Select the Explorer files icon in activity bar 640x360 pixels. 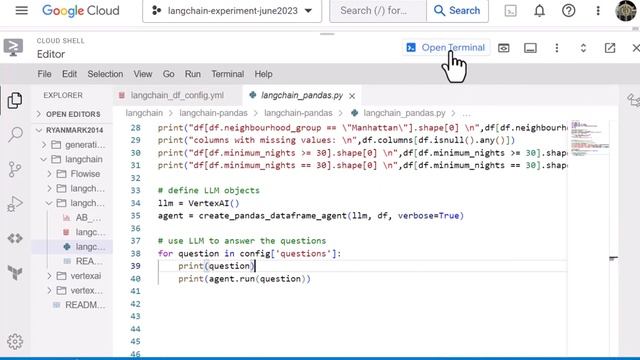tap(15, 100)
